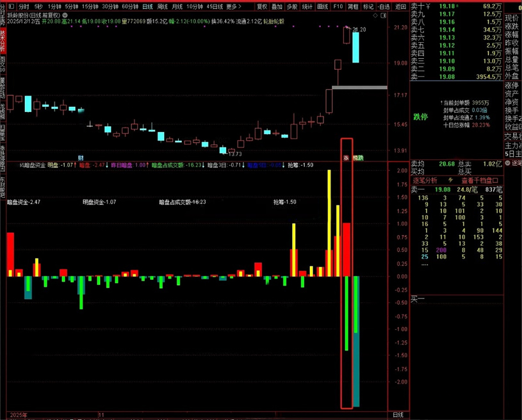Click the 买一 row label
Viewport: 522px width, 420px height.
418,299
